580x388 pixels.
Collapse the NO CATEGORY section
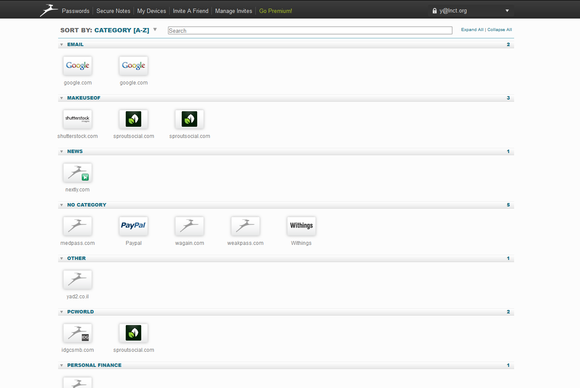[61, 205]
